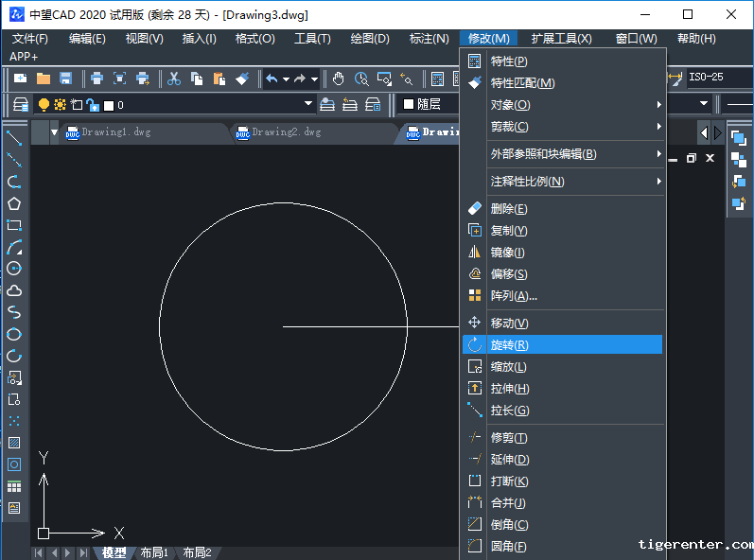
Task: Open the undo history dropdown arrow
Action: tap(285, 79)
